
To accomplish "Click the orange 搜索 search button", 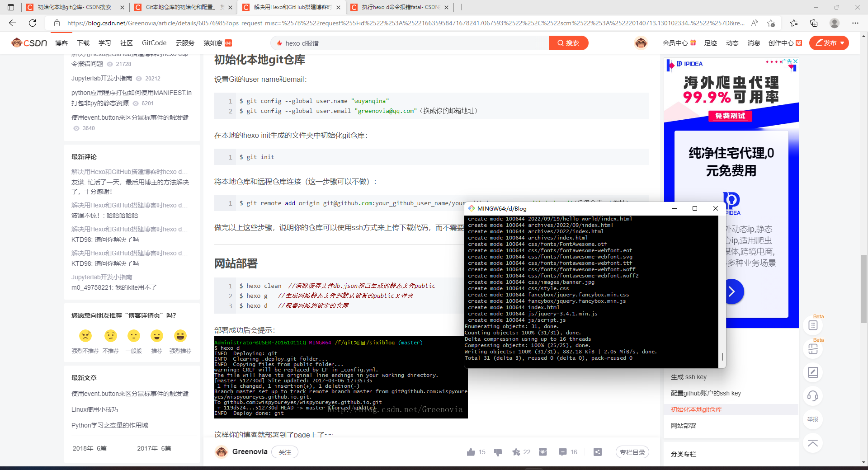I will coord(568,43).
